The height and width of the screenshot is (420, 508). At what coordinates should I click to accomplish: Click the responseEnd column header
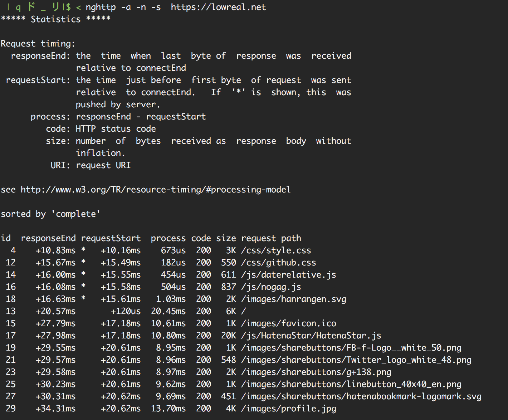(48, 238)
